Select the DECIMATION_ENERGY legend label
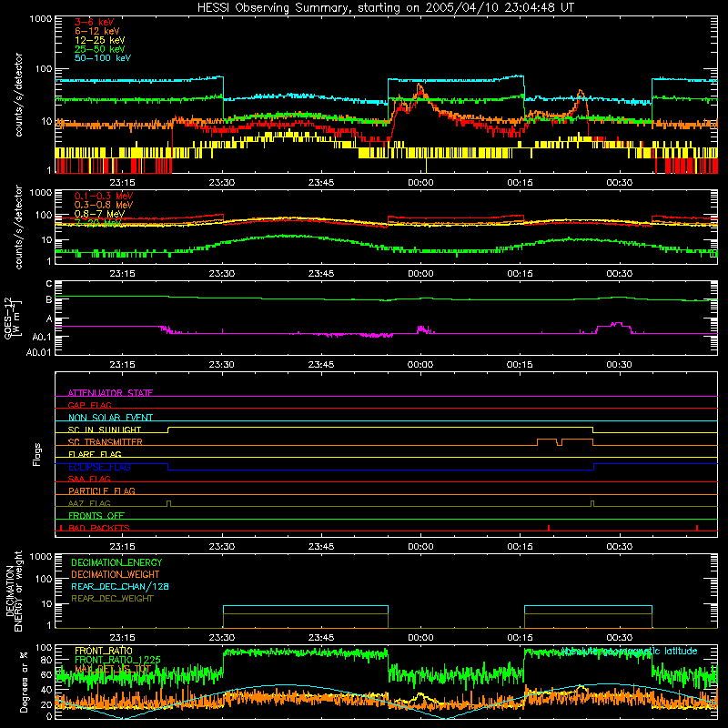The height and width of the screenshot is (728, 728). pos(116,562)
